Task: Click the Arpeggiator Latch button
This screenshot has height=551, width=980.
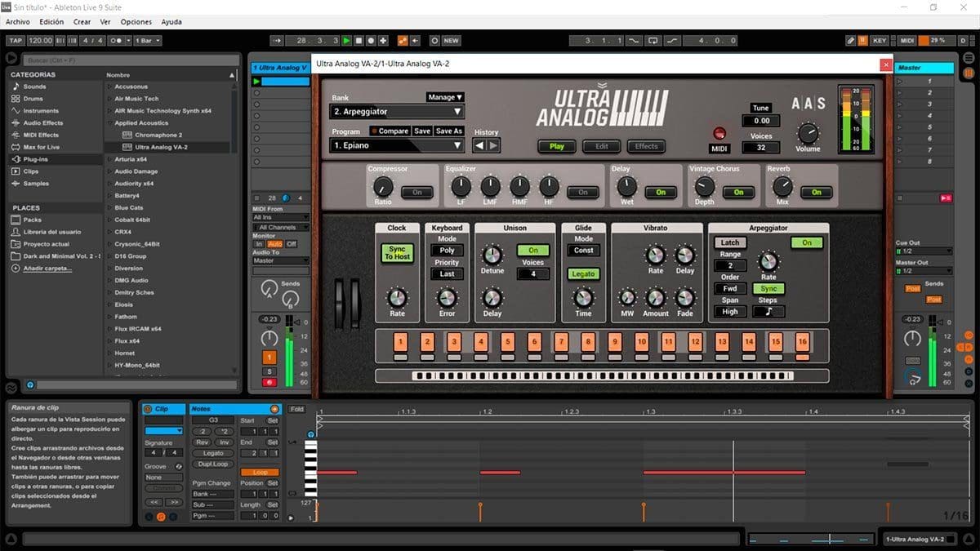Action: pos(730,242)
